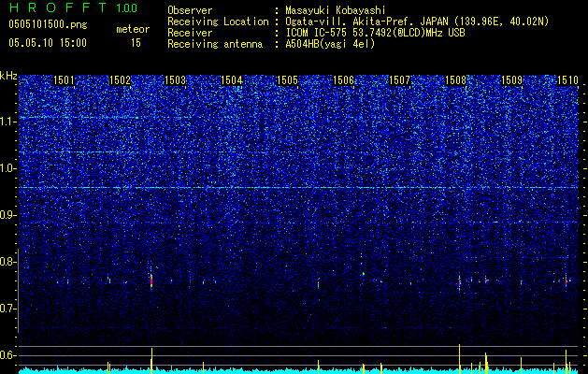Viewport: 588px width, 374px height.
Task: Click the tallest yellow power spike at 1508
Action: pyautogui.click(x=459, y=358)
